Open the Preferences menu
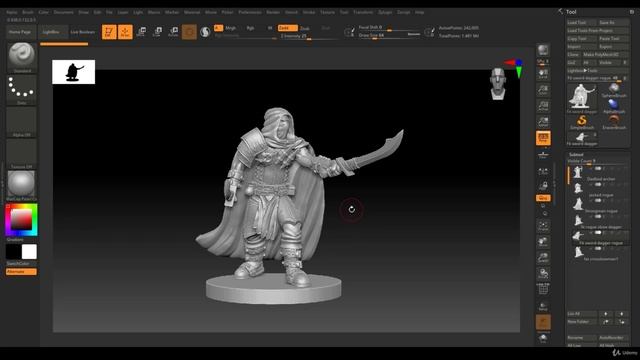 [x=250, y=12]
